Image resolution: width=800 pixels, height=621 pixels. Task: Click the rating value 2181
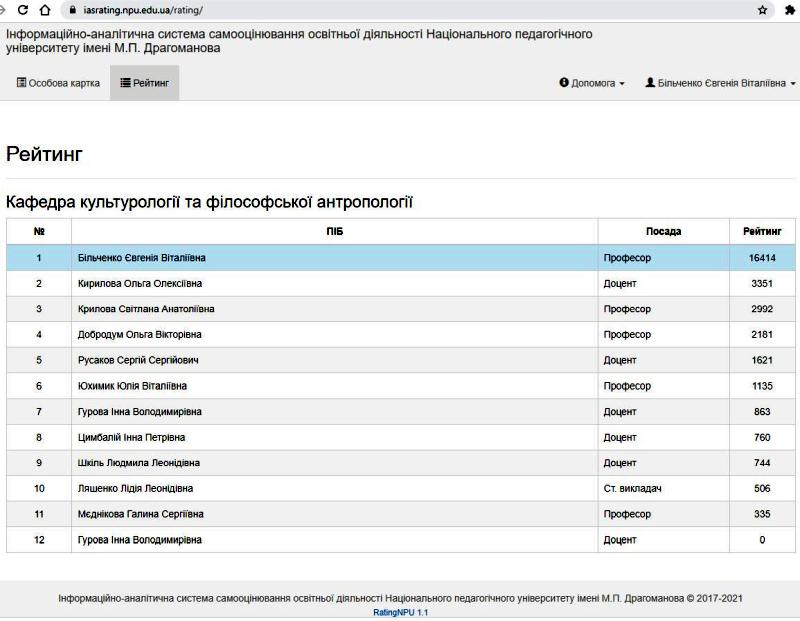coord(762,334)
